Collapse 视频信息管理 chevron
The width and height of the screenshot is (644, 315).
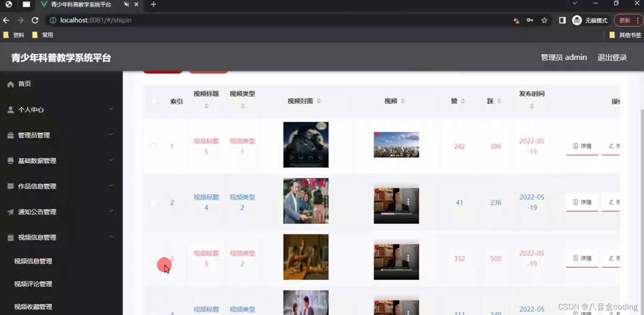click(111, 237)
